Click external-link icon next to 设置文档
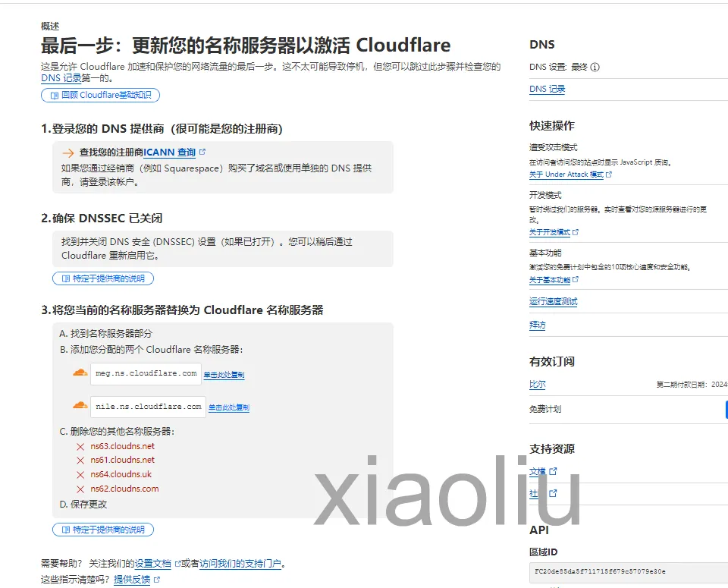Screen dimensions: 728x588 [177, 564]
